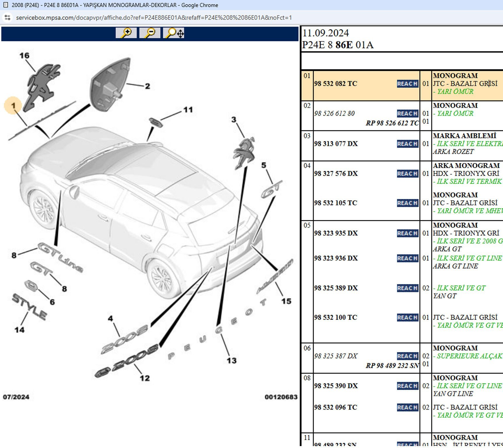Click callout number 5 GT badge label
This screenshot has width=503, height=448.
click(263, 165)
